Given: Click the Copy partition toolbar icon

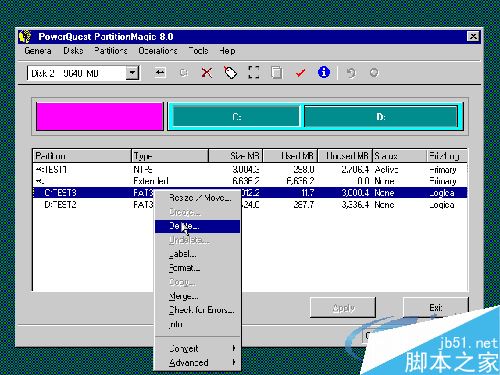Looking at the screenshot, I should click(277, 72).
